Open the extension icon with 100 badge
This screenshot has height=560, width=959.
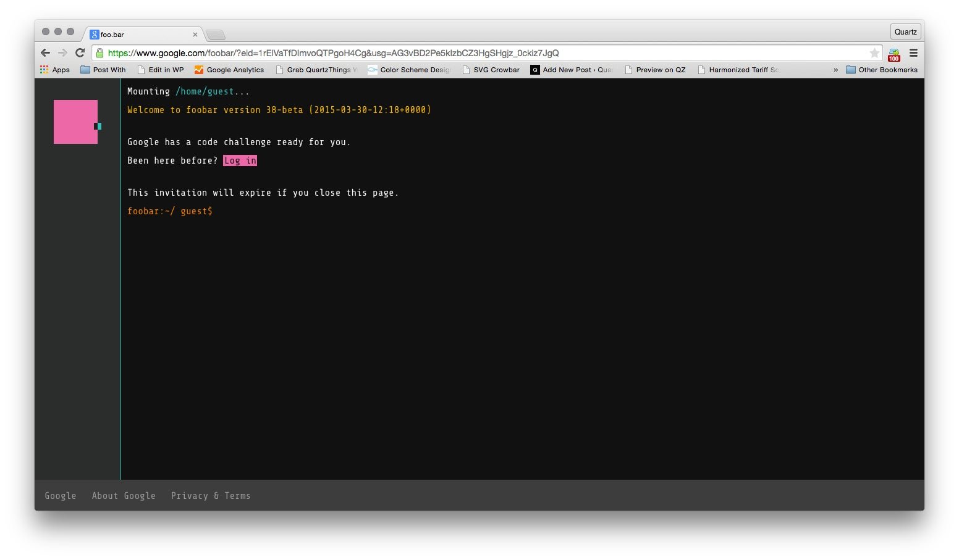pos(894,54)
